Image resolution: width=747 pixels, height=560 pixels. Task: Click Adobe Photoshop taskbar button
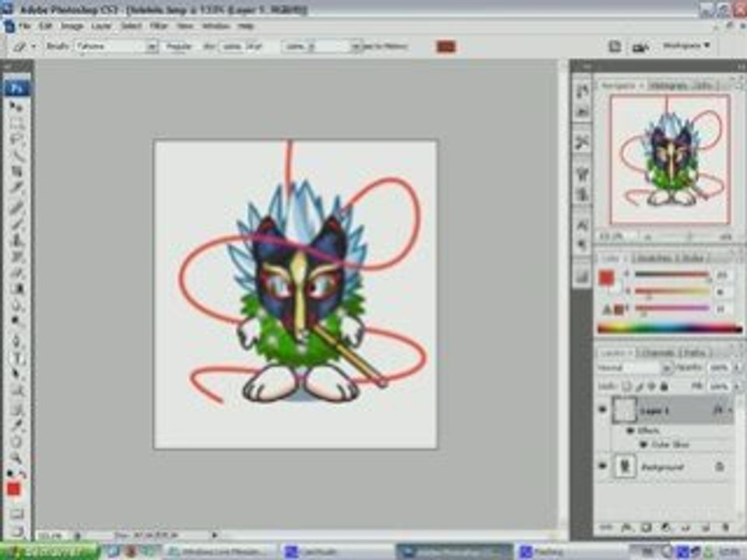[x=454, y=552]
